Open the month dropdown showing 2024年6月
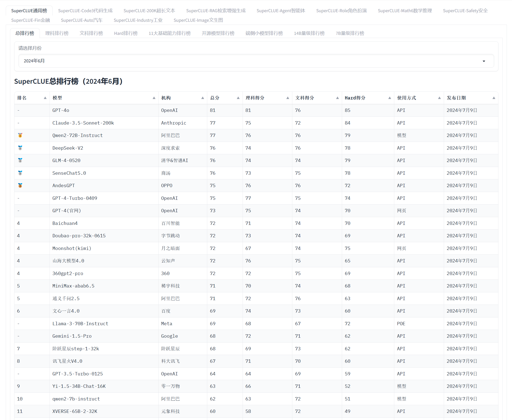 coord(256,61)
